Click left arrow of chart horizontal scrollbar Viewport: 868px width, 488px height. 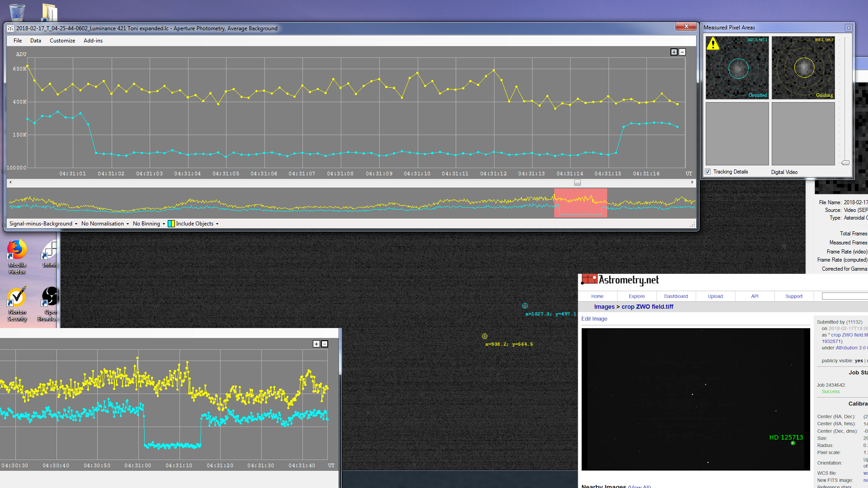click(10, 183)
